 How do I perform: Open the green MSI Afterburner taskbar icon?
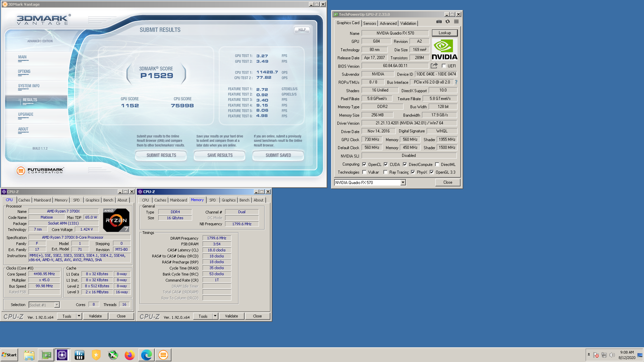coord(113,355)
